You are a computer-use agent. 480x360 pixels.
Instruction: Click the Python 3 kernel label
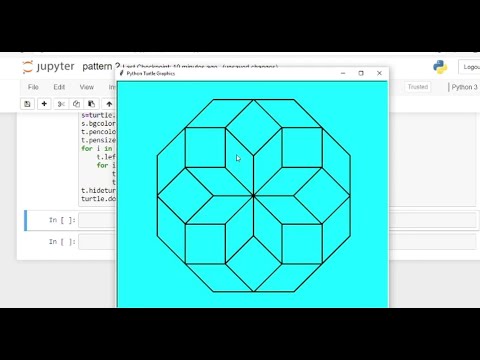464,87
